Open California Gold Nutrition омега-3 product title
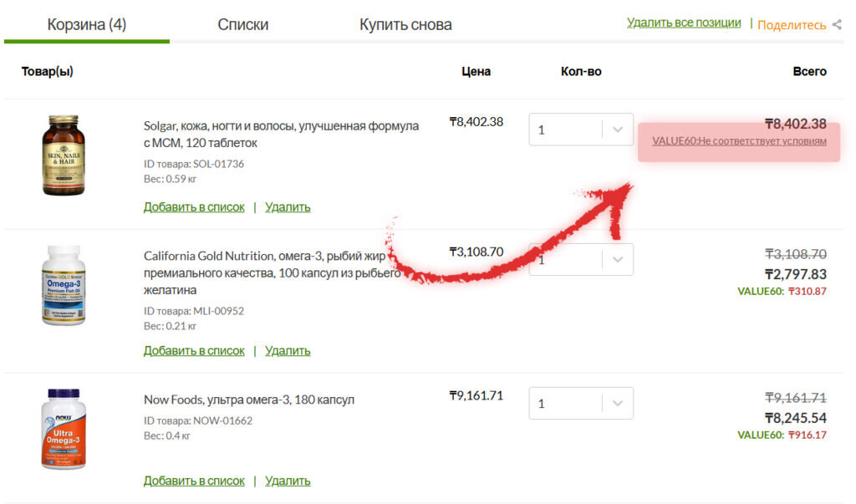 coord(273,272)
